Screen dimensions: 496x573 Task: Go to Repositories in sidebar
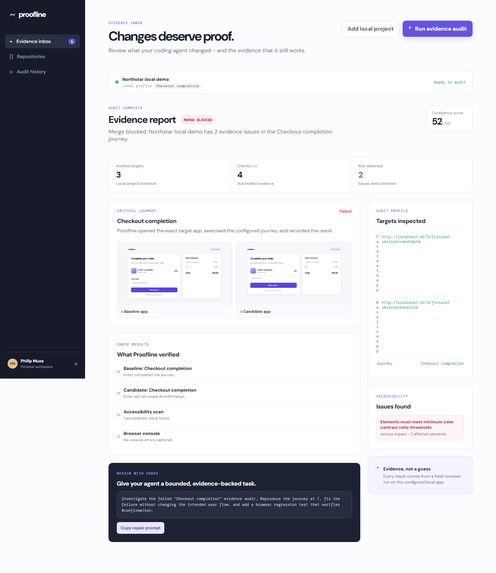42,57
